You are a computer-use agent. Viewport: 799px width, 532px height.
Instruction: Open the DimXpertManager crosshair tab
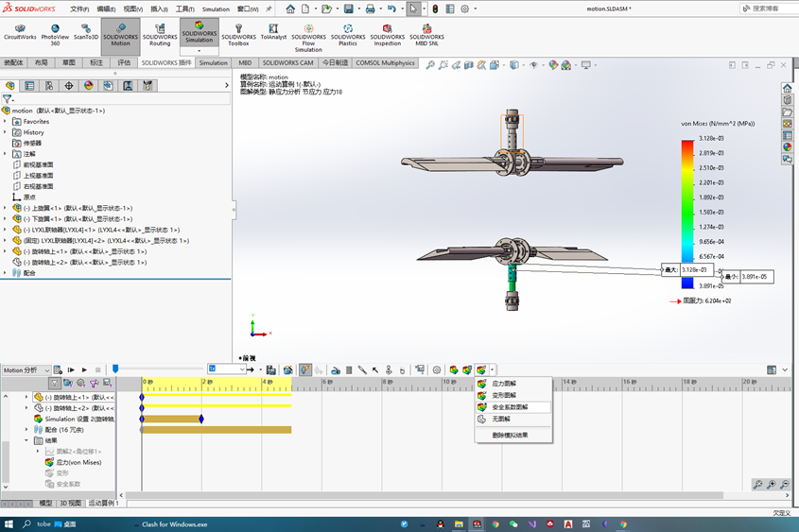pyautogui.click(x=69, y=86)
